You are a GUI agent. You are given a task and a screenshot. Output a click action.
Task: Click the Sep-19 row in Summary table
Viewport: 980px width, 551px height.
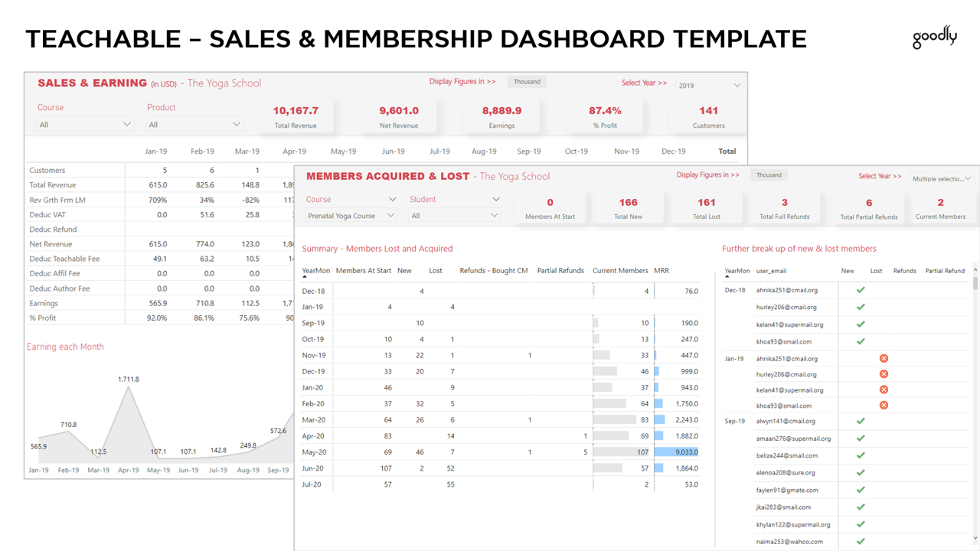pyautogui.click(x=501, y=323)
